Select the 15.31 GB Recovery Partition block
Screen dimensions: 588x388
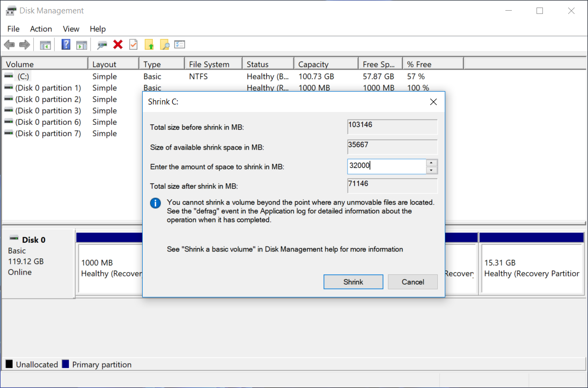coord(532,268)
